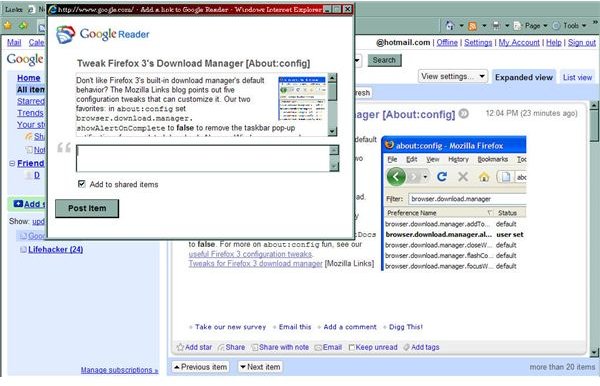Click the IE Home toolbar icon
Image resolution: width=600 pixels, height=386 pixels.
pos(450,26)
